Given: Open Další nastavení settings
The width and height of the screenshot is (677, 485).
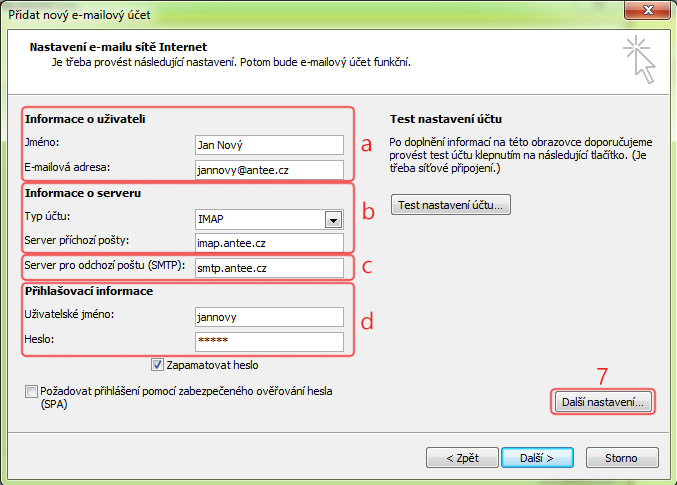Looking at the screenshot, I should (603, 402).
